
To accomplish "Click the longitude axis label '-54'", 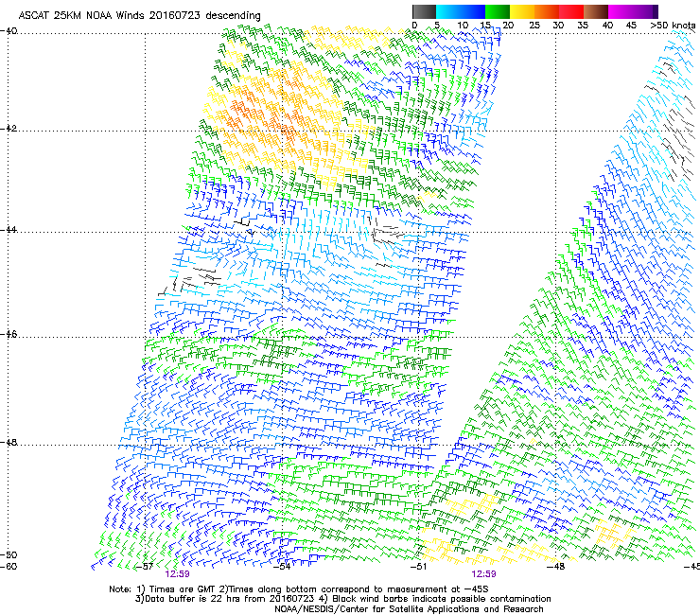I will [x=282, y=567].
